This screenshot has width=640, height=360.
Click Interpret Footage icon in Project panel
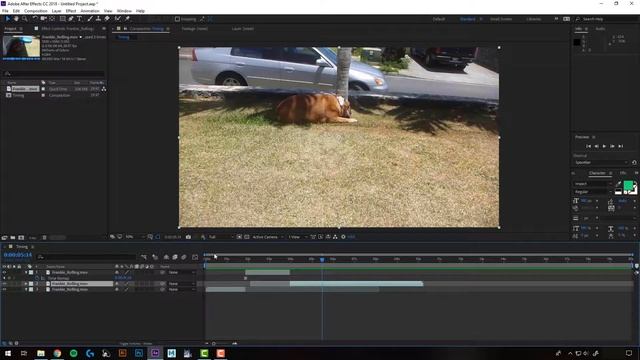[x=4, y=238]
